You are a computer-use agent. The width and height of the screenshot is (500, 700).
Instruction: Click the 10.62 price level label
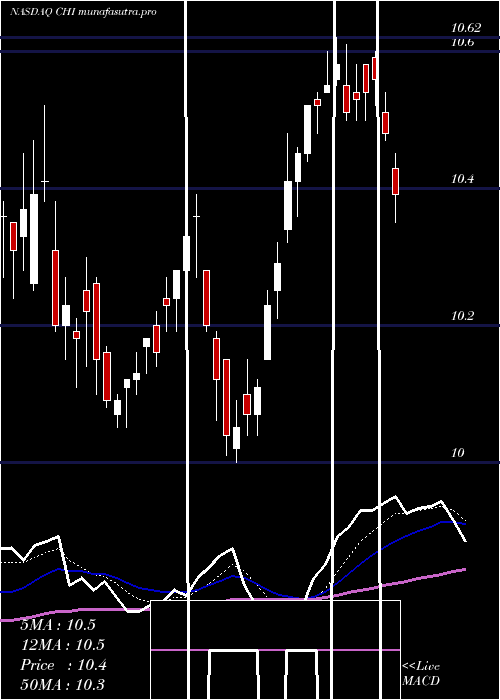pyautogui.click(x=466, y=28)
